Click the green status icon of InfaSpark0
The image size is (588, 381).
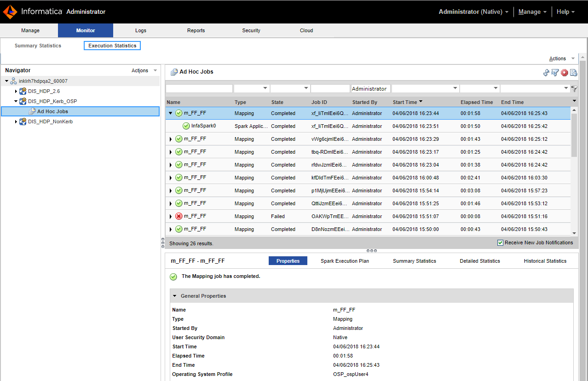186,126
